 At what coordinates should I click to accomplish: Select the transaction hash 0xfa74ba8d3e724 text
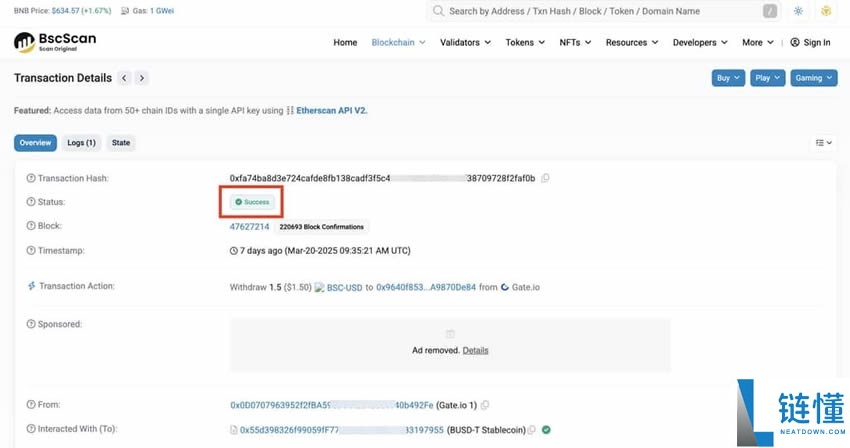[382, 178]
